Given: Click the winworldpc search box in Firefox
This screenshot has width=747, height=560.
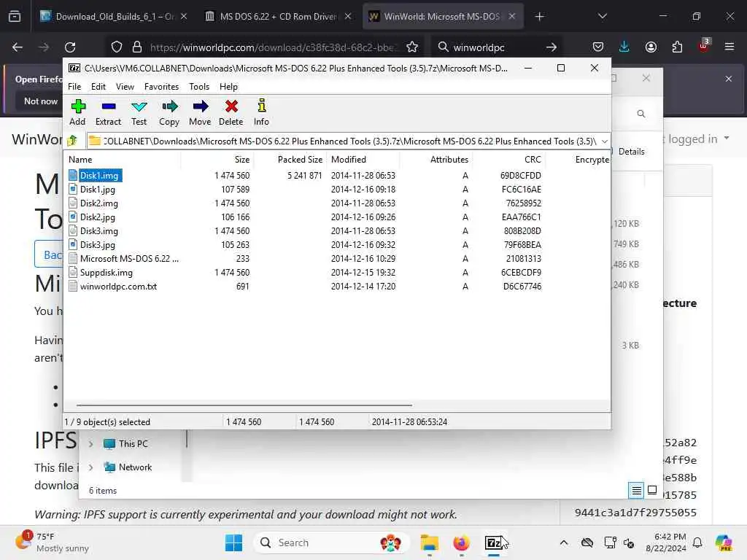Looking at the screenshot, I should [x=495, y=47].
